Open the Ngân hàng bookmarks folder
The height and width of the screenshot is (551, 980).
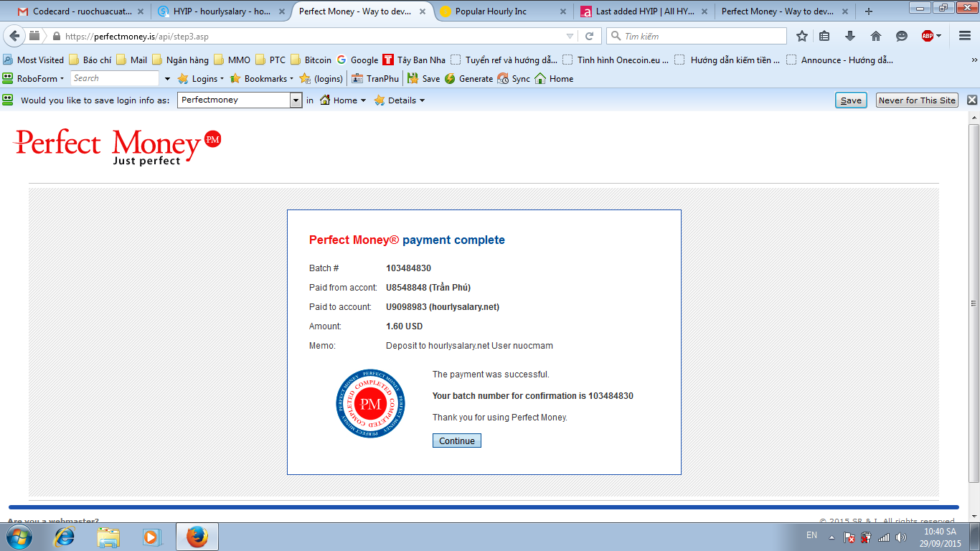tap(180, 60)
